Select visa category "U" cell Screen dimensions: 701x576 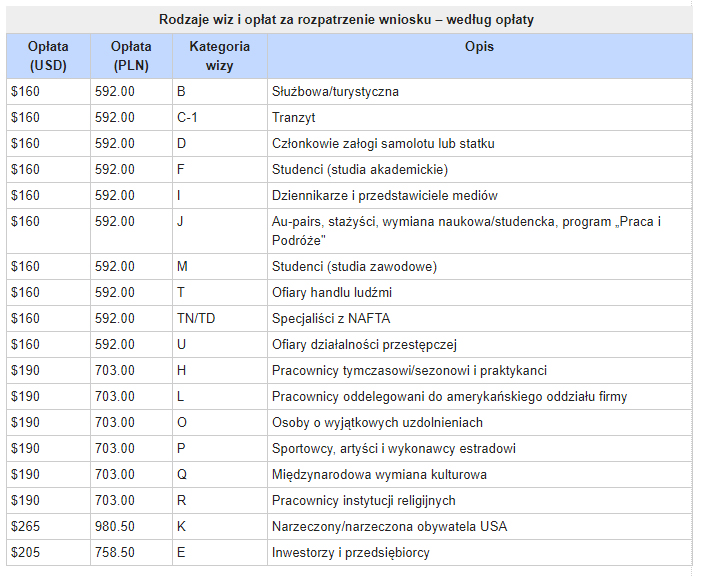(220, 344)
